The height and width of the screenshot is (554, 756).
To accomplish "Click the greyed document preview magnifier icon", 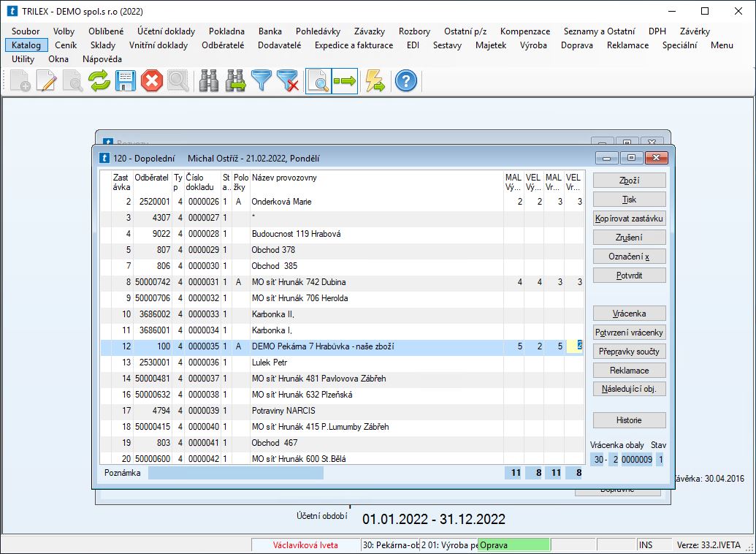I will (x=73, y=81).
